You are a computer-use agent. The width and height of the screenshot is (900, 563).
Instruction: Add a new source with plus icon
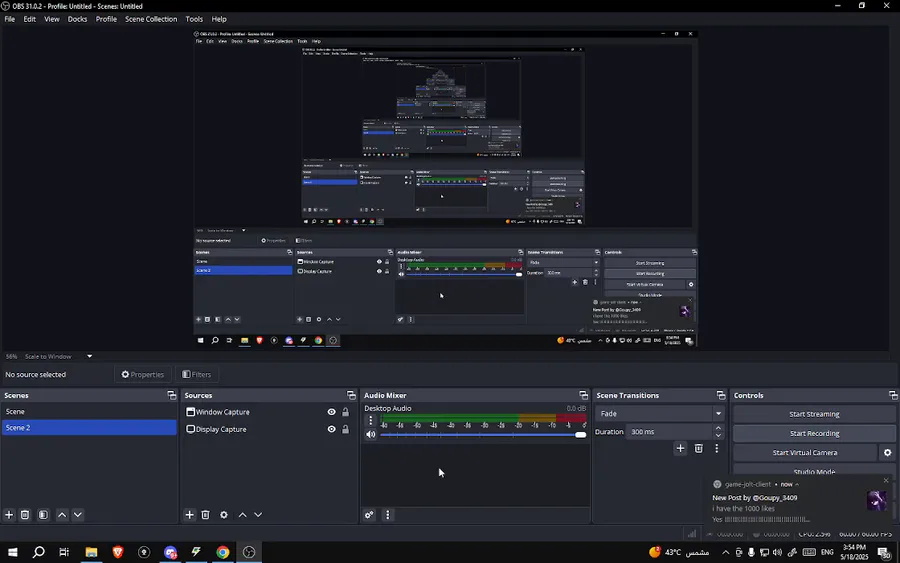(x=189, y=515)
